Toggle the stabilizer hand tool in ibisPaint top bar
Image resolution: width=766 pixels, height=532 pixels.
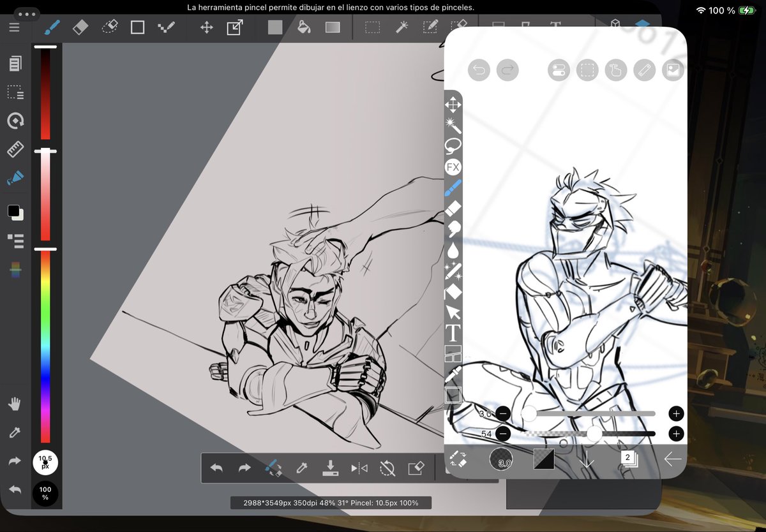click(x=616, y=70)
